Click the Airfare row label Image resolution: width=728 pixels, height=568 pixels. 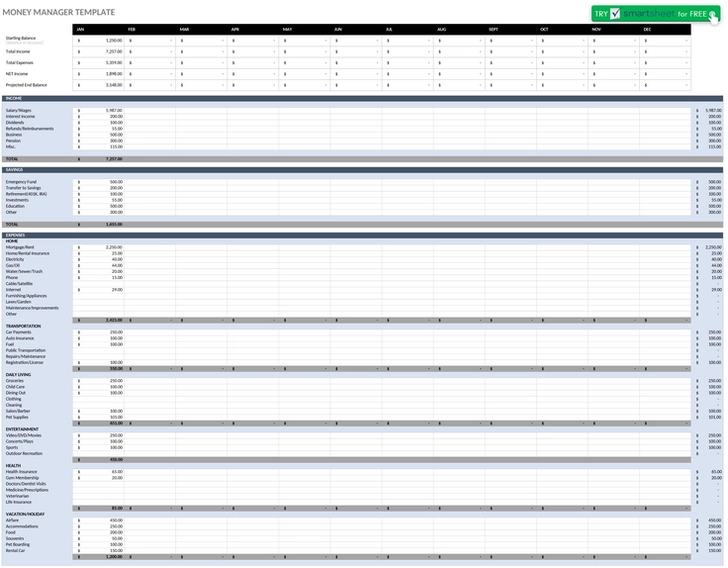[13, 521]
